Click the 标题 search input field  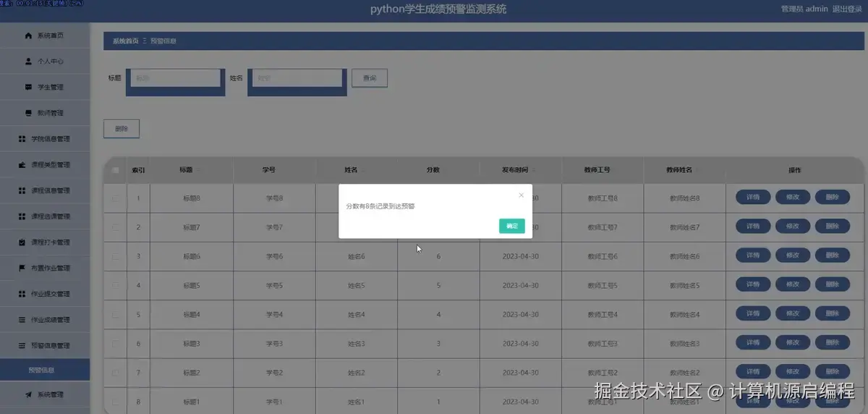176,77
